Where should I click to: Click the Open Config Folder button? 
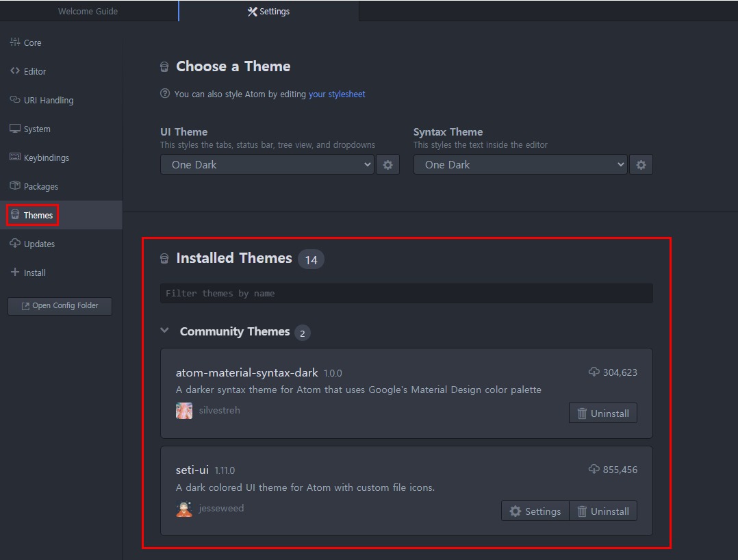(x=60, y=306)
